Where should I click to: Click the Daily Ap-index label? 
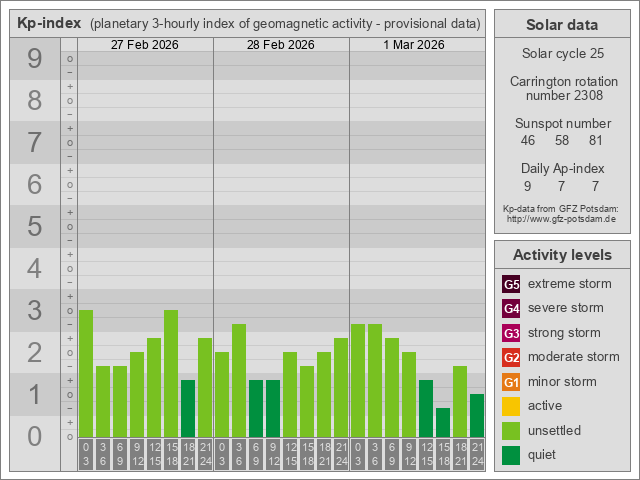[561, 169]
